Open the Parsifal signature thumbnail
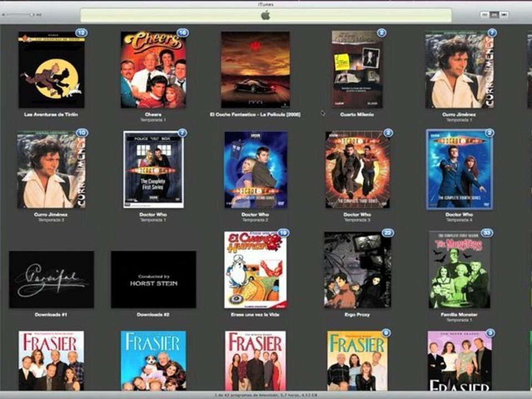Viewport: 532px width, 399px height. pos(52,279)
